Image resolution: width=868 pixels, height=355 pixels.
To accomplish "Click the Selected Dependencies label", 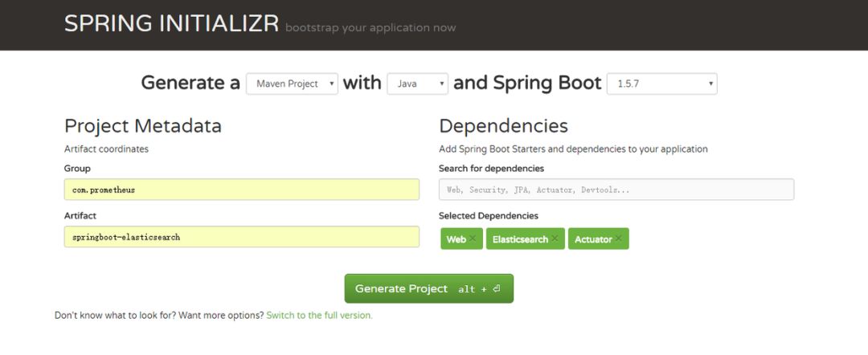I will pyautogui.click(x=489, y=216).
